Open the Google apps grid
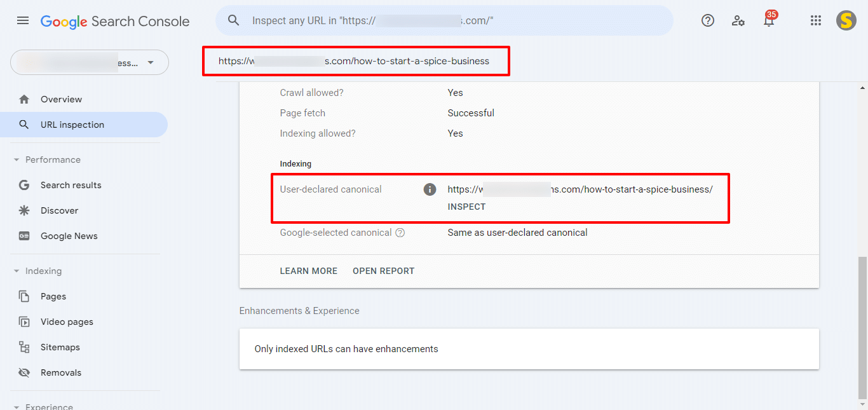The image size is (868, 410). (816, 20)
